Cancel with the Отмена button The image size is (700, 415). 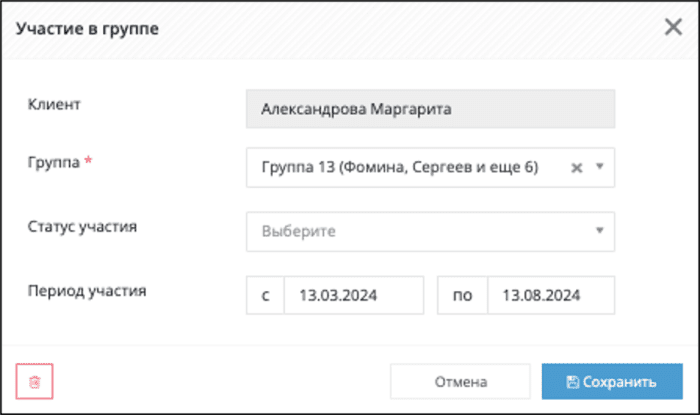coord(460,382)
